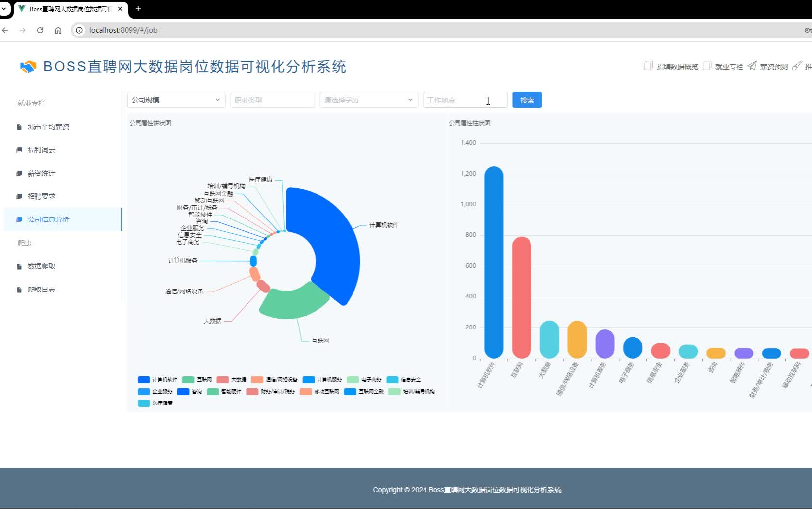The height and width of the screenshot is (509, 812).
Task: Click the icon beside 招聘要求
Action: pos(19,196)
